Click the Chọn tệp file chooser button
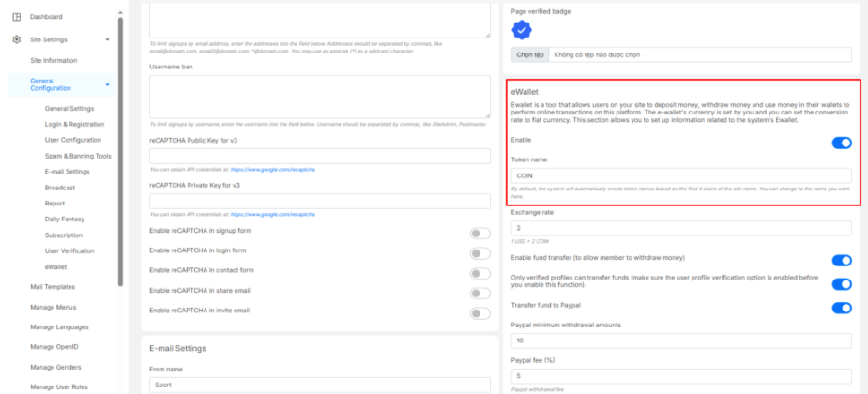The height and width of the screenshot is (394, 868). [529, 55]
